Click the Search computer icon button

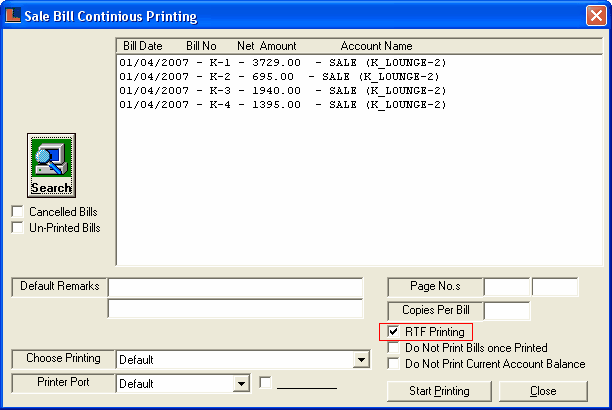51,165
